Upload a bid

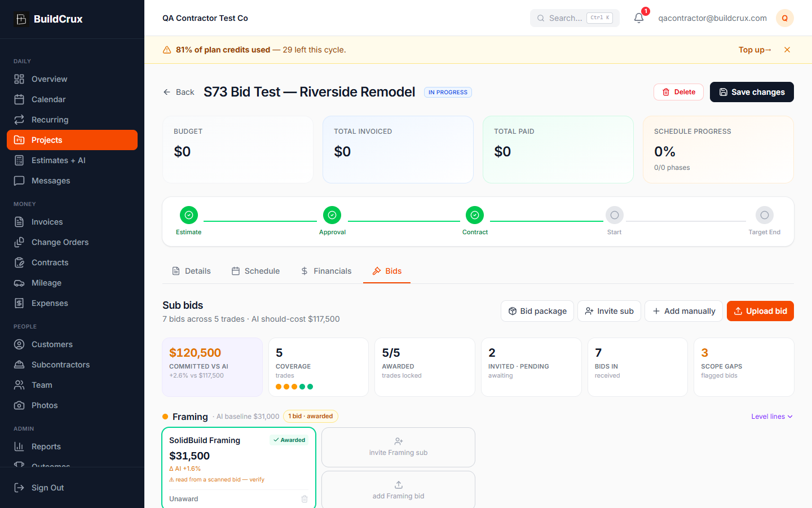click(760, 311)
